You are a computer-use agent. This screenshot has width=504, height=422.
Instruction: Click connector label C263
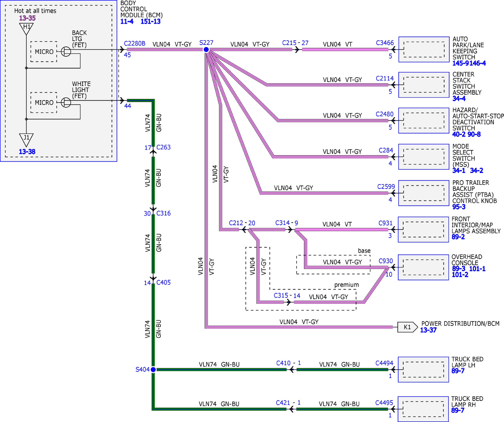(x=164, y=147)
